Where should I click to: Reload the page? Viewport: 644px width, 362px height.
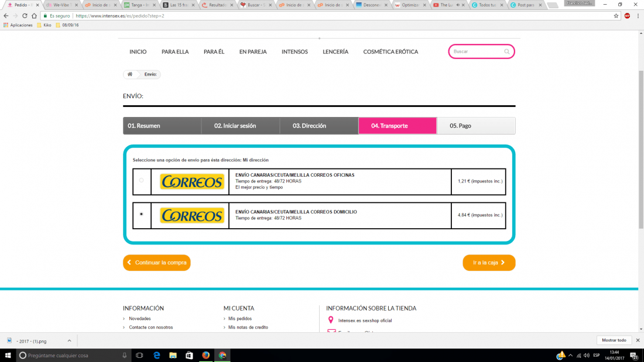coord(25,16)
